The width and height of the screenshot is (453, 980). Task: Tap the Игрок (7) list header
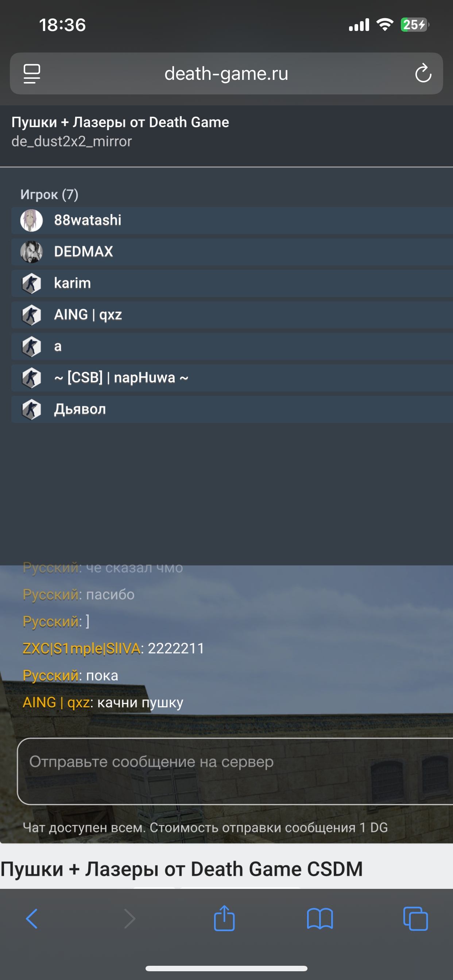pos(50,194)
